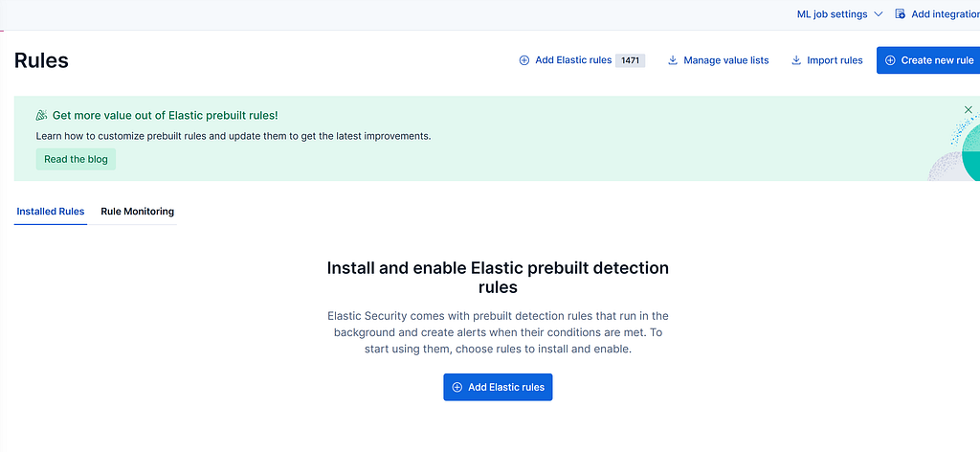Switch to the Installed Rules tab
This screenshot has height=452, width=980.
tap(51, 212)
